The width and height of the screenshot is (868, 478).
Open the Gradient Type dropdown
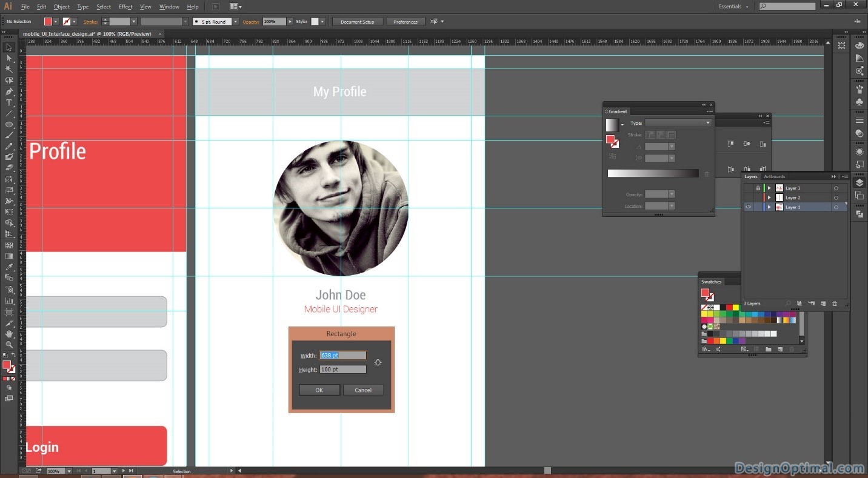tap(678, 123)
